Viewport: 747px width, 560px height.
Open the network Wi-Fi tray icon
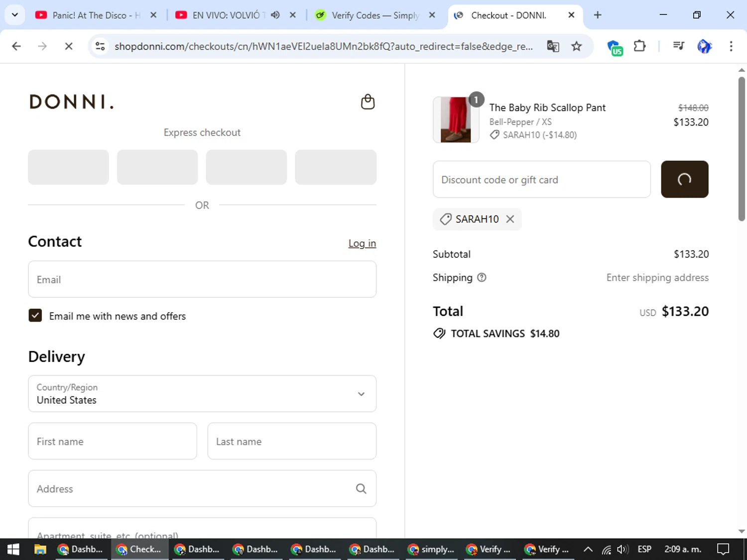click(x=606, y=550)
